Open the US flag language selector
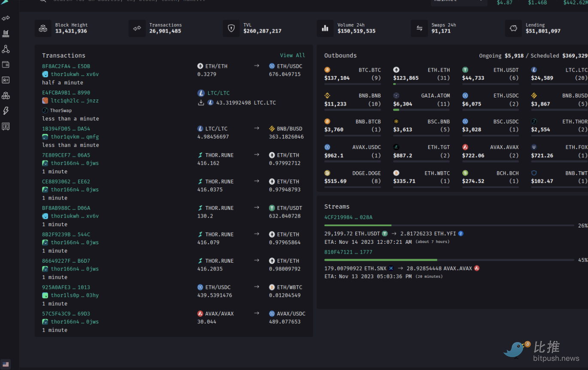The image size is (588, 370). [6, 364]
